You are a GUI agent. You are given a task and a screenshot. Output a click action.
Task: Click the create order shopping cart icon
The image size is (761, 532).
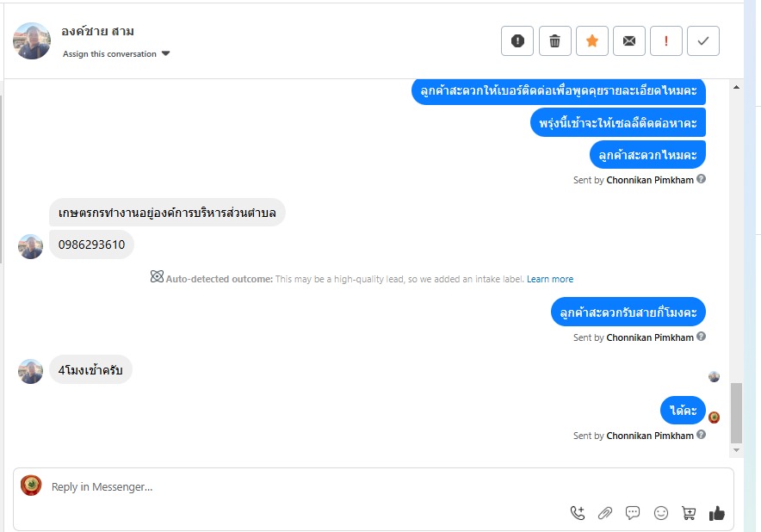[x=689, y=513]
